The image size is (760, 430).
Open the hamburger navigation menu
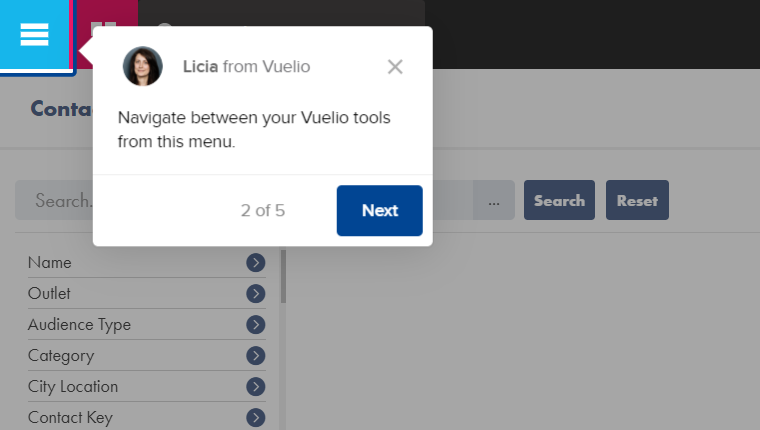(x=34, y=34)
